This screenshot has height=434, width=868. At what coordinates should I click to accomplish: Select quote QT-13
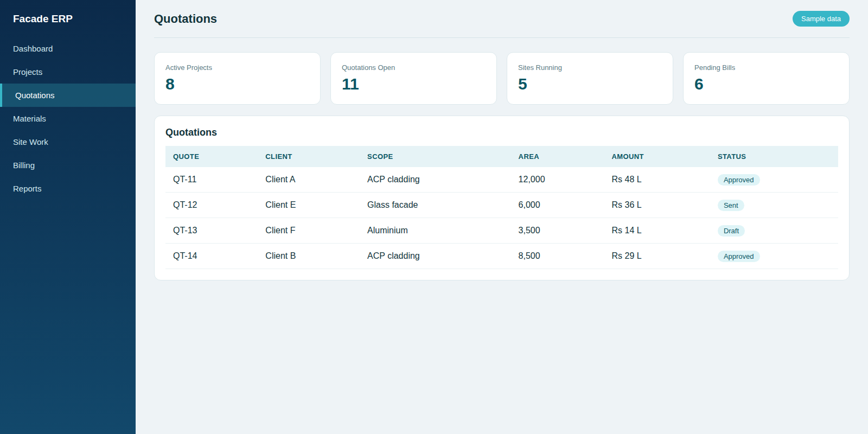pos(185,231)
